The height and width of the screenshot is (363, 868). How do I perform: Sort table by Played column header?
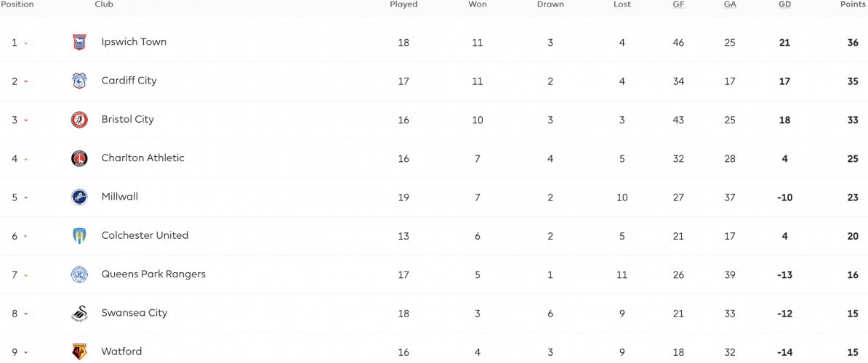[x=403, y=4]
